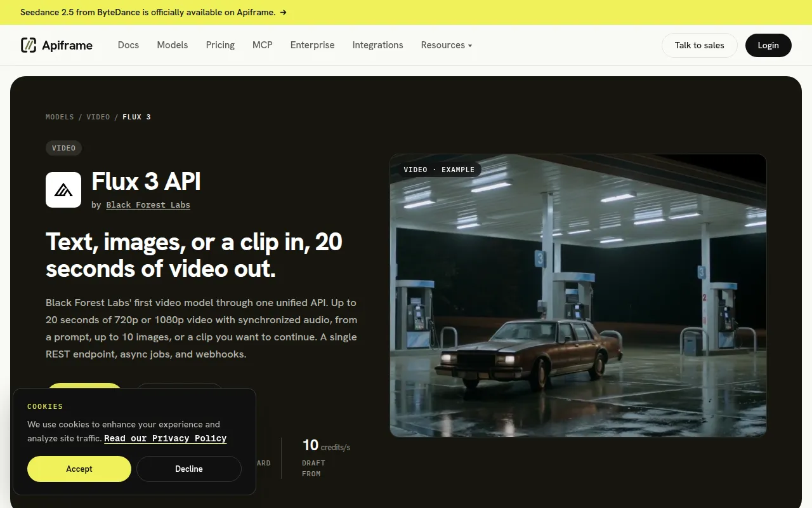Select MCP in the navigation bar

pos(263,45)
